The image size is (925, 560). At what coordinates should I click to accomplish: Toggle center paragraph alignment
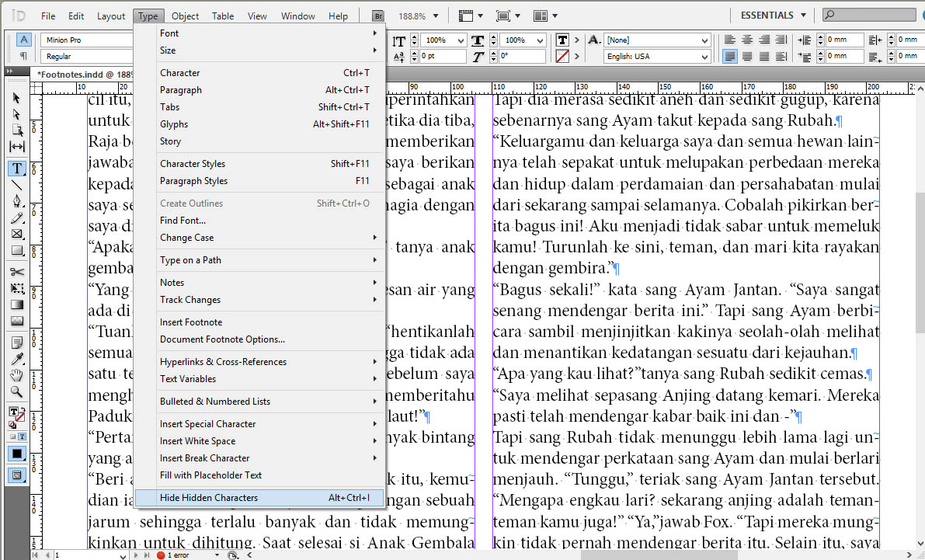click(x=746, y=39)
